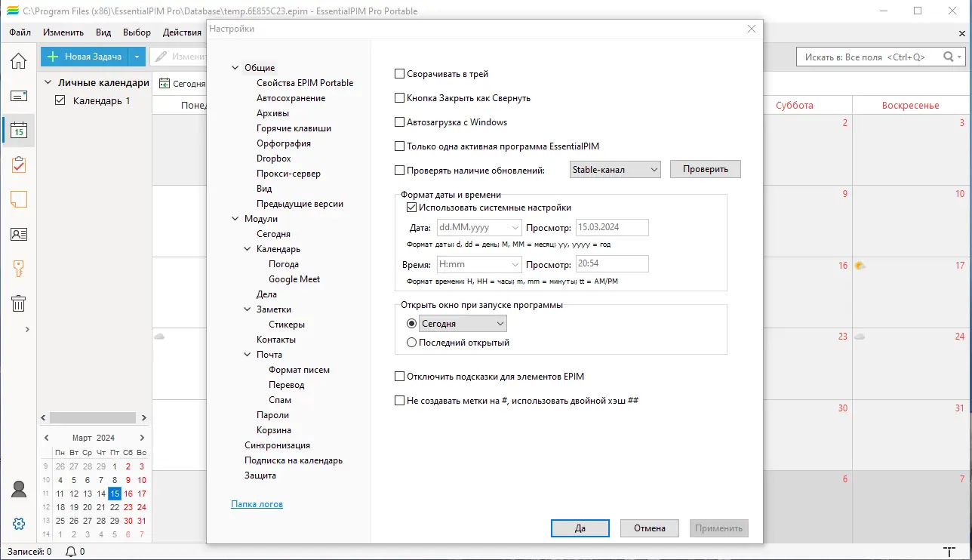Collapse the Модули tree node
The height and width of the screenshot is (560, 972).
coord(236,219)
